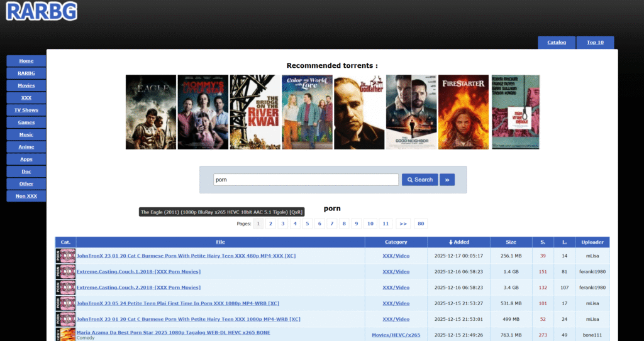The width and height of the screenshot is (644, 341).
Task: Open the Top 10 tab
Action: coord(595,43)
